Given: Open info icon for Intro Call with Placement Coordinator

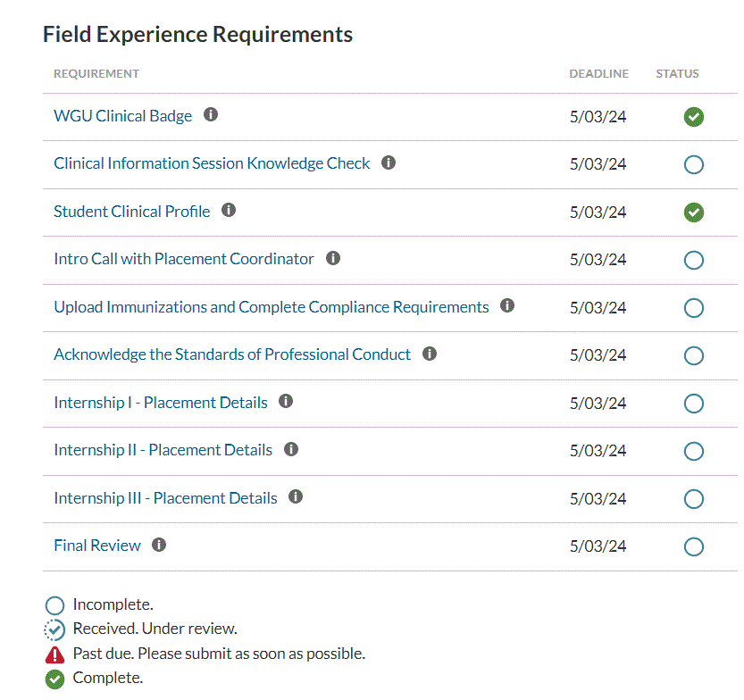Looking at the screenshot, I should (333, 259).
